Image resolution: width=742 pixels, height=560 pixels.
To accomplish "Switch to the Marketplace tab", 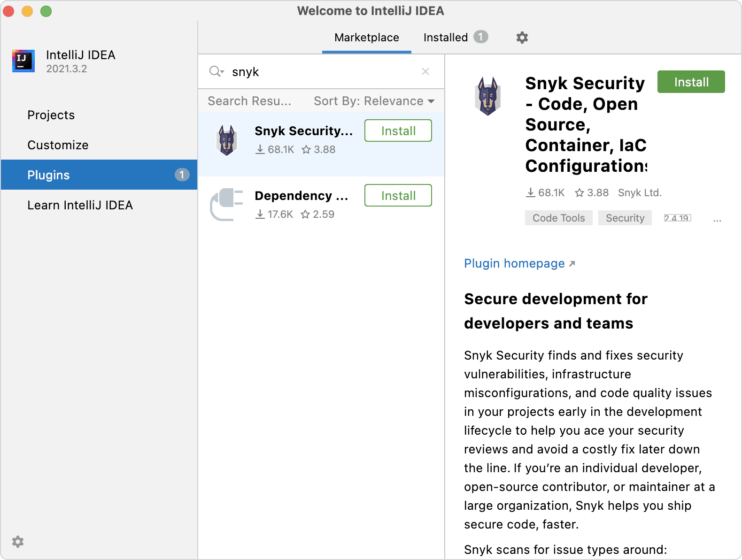I will click(367, 38).
